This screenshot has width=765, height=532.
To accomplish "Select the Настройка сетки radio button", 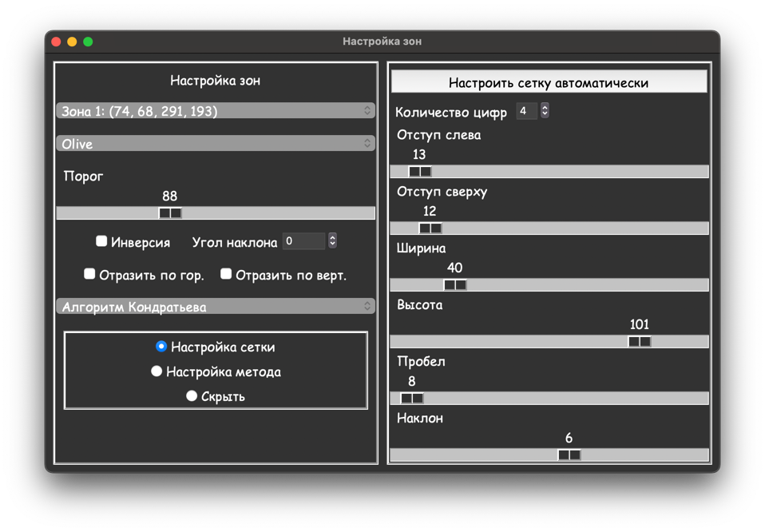I will click(x=161, y=347).
